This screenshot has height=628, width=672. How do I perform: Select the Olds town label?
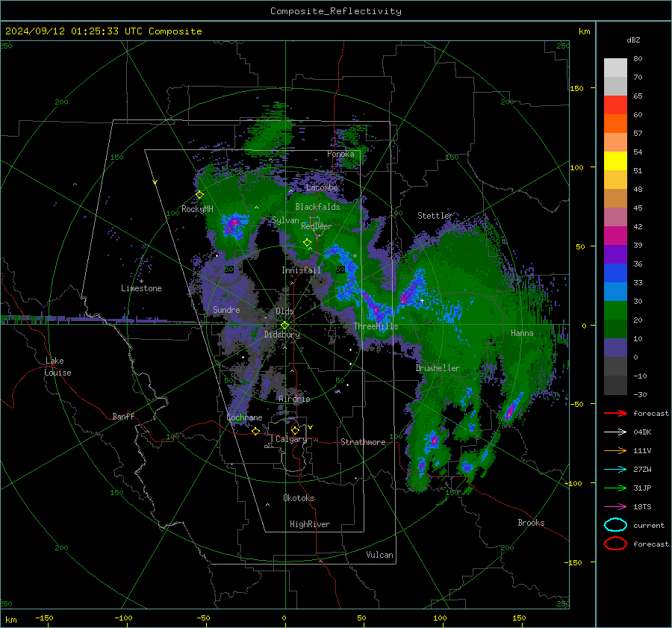pyautogui.click(x=284, y=311)
